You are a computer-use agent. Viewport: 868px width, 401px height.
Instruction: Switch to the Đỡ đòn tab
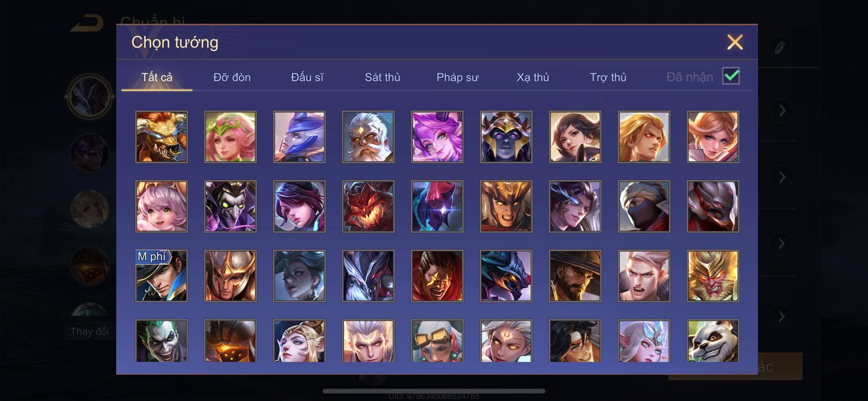pyautogui.click(x=232, y=77)
